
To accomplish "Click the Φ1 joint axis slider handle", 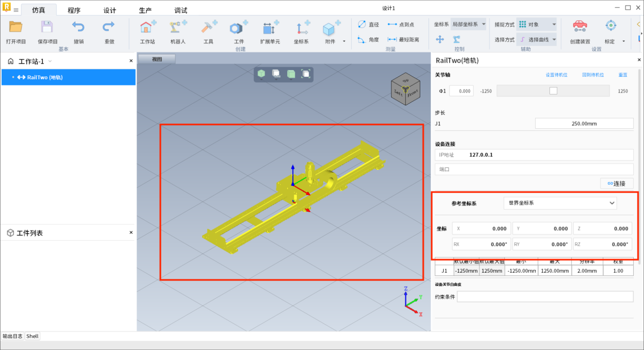I will pyautogui.click(x=553, y=91).
